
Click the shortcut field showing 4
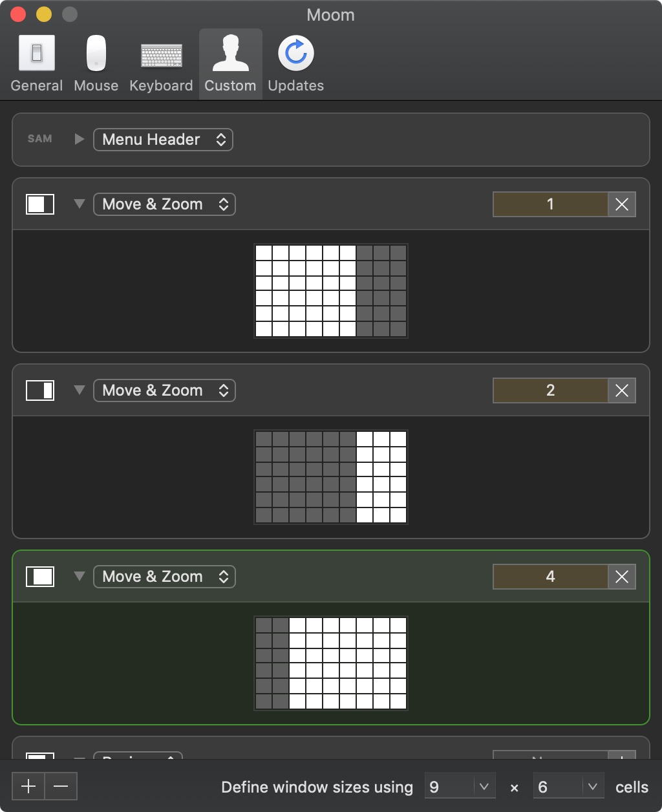point(550,577)
